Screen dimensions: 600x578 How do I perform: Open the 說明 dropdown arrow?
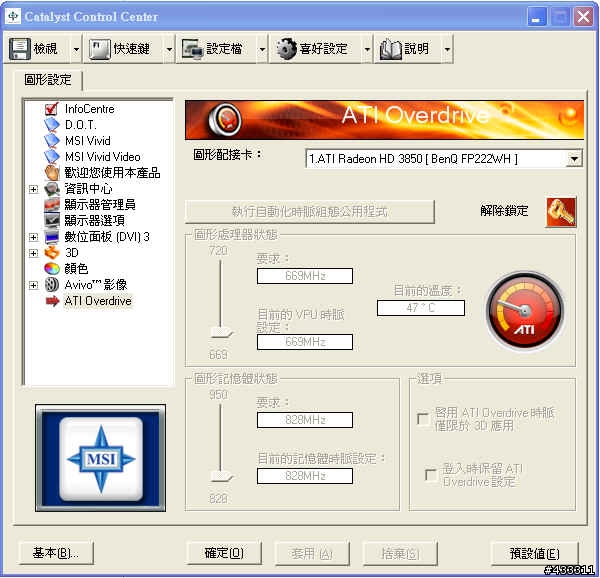coord(447,49)
